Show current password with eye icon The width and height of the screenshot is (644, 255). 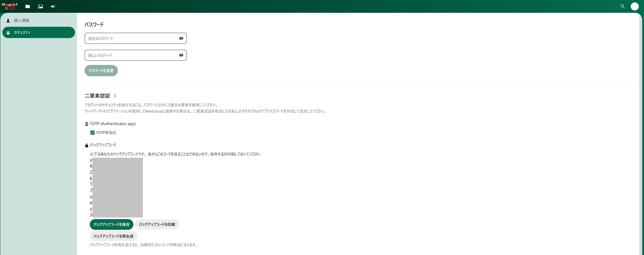pos(181,38)
